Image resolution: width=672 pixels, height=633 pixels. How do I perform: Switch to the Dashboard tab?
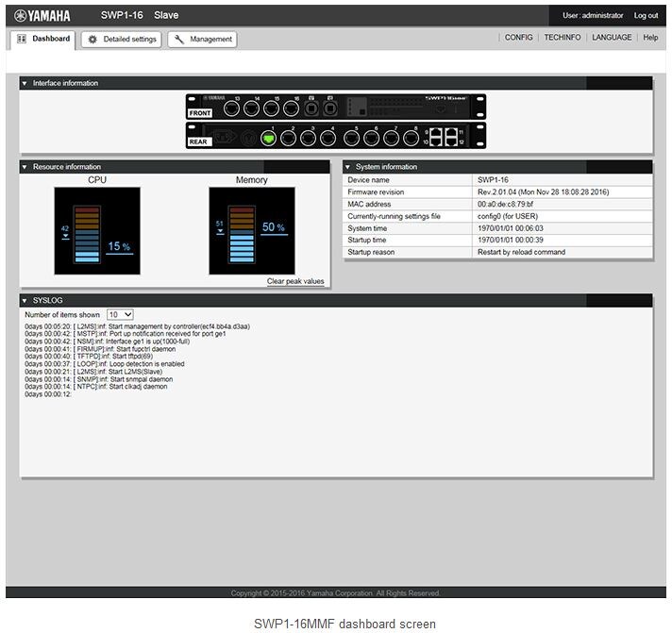point(42,40)
